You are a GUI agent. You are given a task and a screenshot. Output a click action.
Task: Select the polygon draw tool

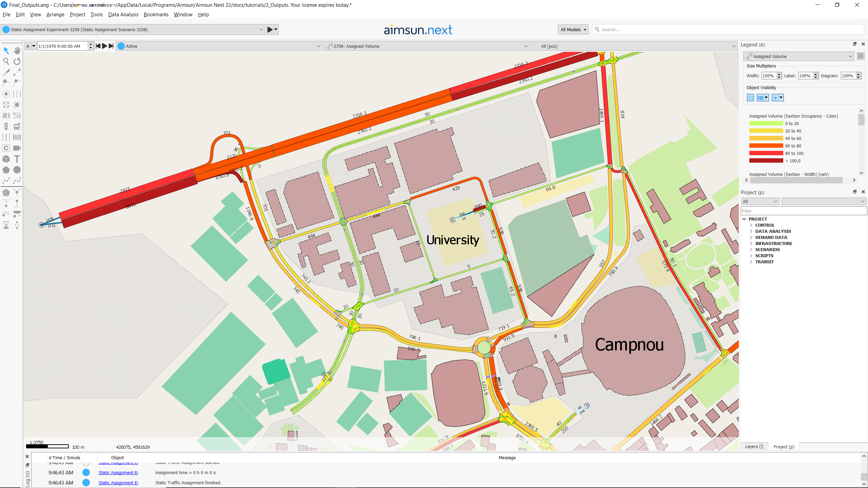(x=6, y=170)
